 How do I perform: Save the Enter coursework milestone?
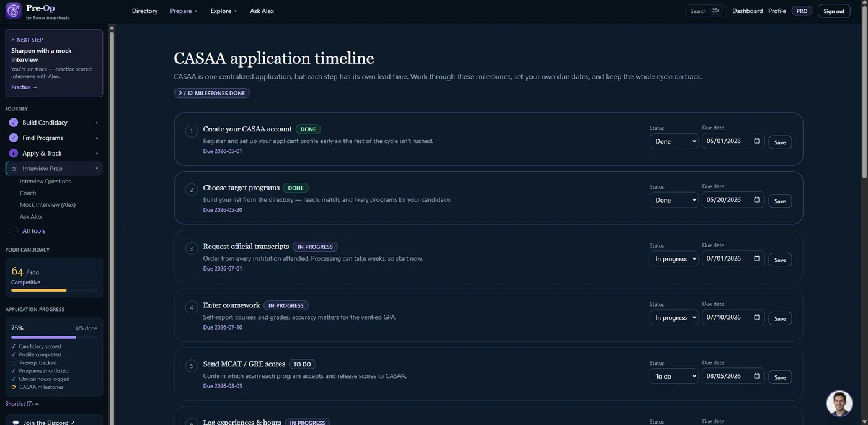pyautogui.click(x=780, y=318)
